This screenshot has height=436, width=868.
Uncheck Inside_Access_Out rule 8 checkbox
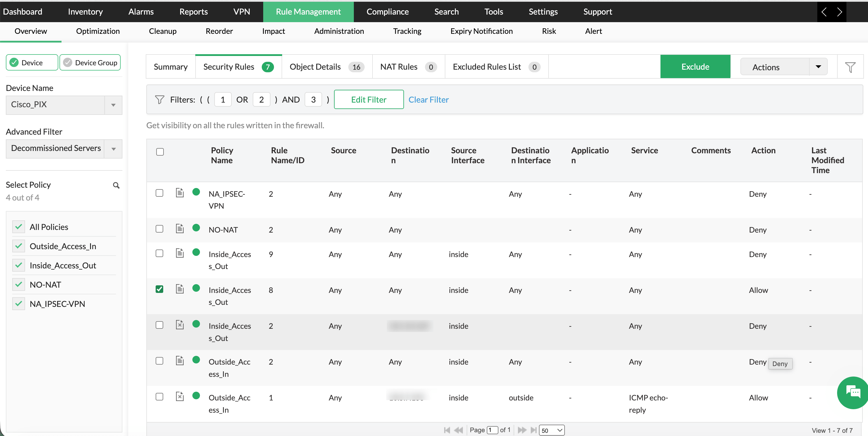point(159,289)
